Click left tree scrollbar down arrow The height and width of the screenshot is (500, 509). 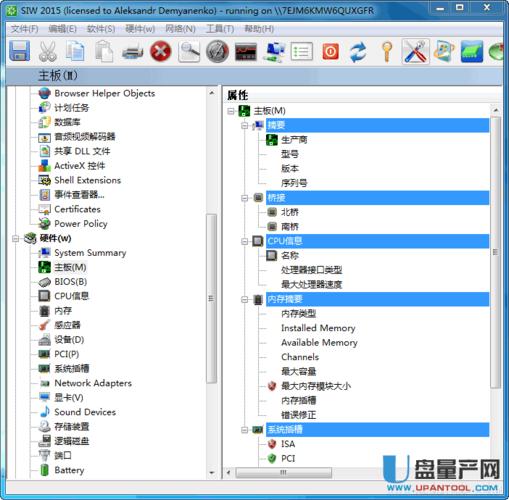point(212,472)
